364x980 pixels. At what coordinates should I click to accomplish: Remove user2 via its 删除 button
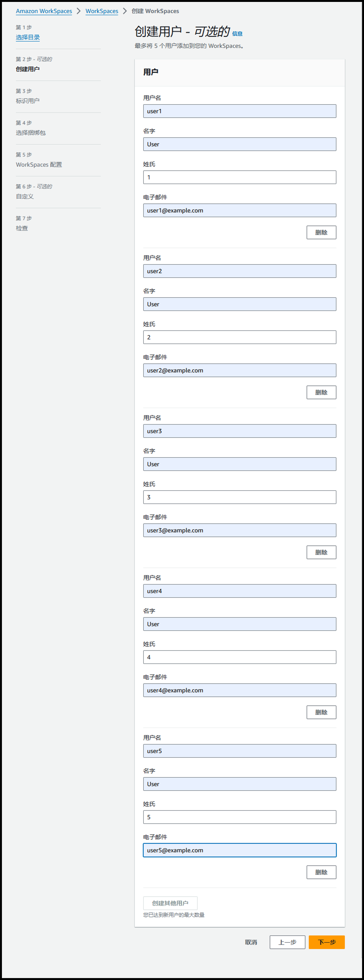pyautogui.click(x=322, y=392)
